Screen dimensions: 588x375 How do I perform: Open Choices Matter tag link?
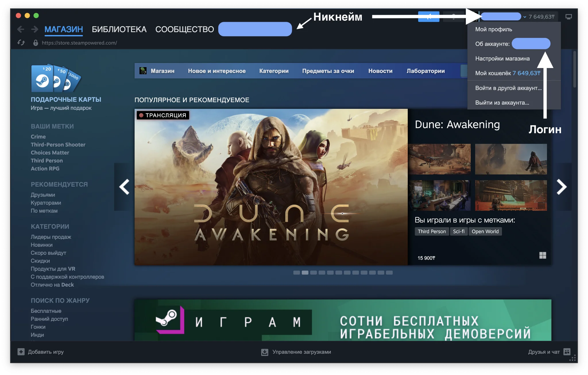50,153
